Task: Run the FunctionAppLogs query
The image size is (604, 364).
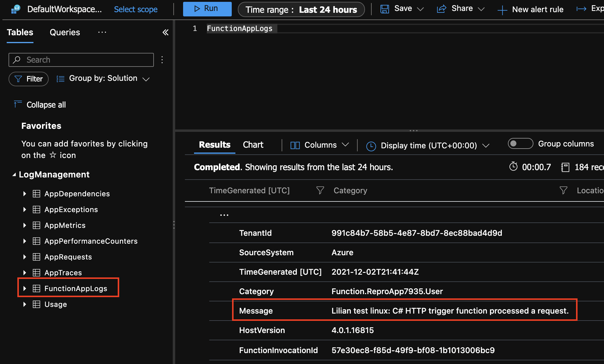Action: 207,9
